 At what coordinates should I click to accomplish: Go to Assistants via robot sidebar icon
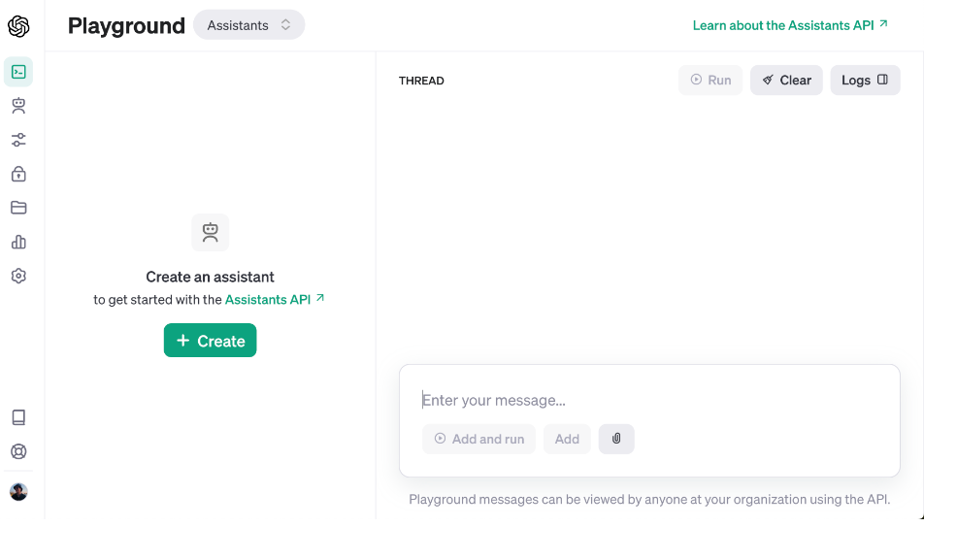click(x=18, y=106)
